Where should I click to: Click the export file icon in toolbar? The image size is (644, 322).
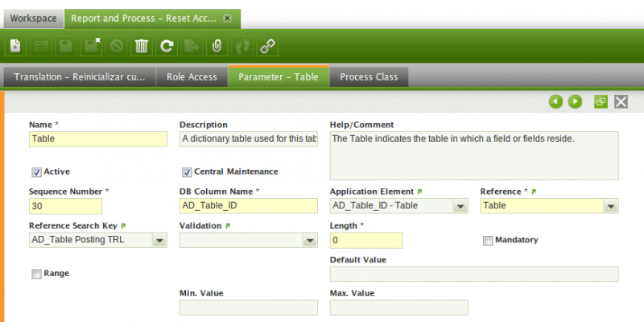click(x=192, y=46)
